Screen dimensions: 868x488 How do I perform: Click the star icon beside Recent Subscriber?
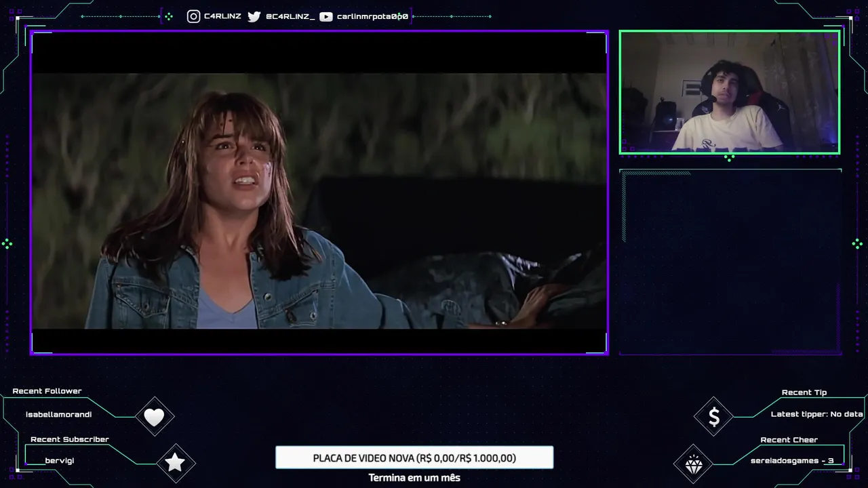pos(176,463)
